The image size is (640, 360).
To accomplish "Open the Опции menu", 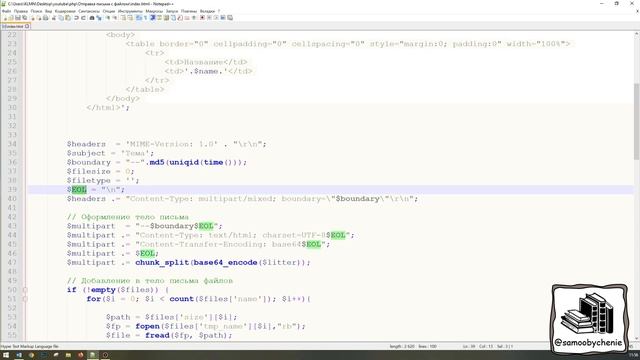I will point(109,11).
